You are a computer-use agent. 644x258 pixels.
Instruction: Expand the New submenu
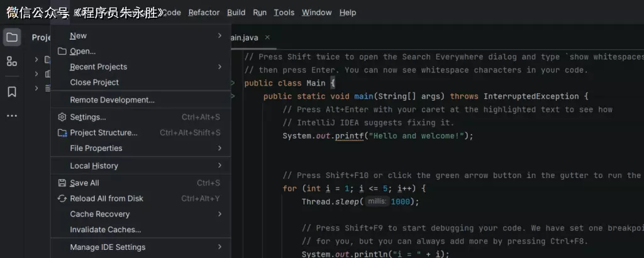[x=78, y=36]
